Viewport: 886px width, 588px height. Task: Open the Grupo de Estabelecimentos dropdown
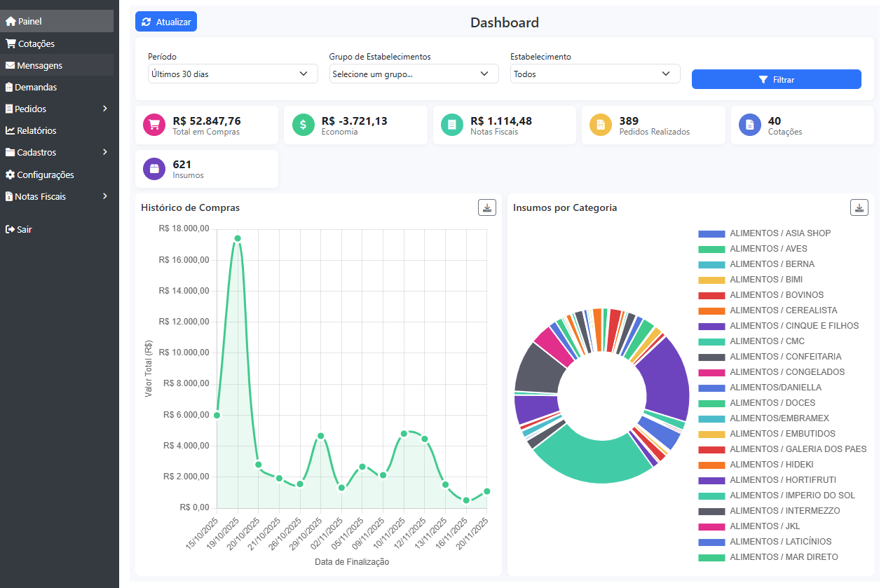click(x=414, y=73)
